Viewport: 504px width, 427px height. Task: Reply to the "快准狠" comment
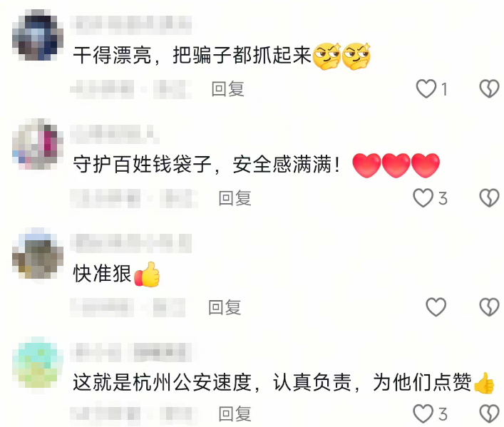point(225,307)
